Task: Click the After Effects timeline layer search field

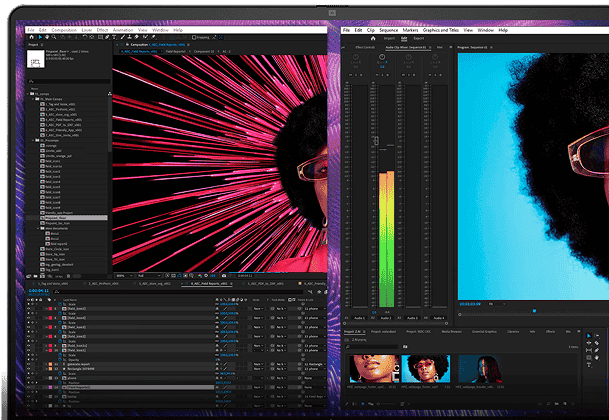Action: click(179, 291)
